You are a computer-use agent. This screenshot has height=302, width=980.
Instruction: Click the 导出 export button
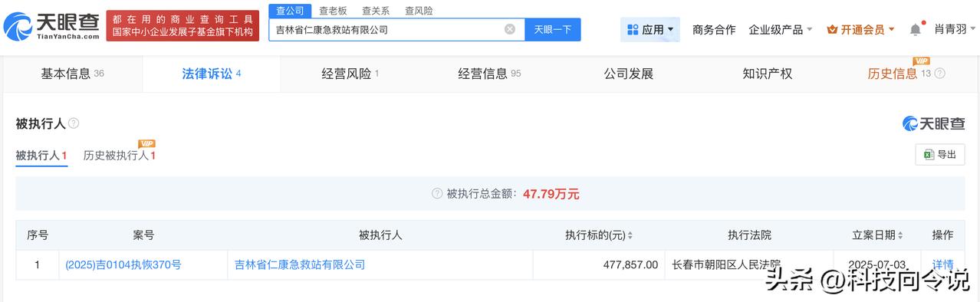click(940, 154)
